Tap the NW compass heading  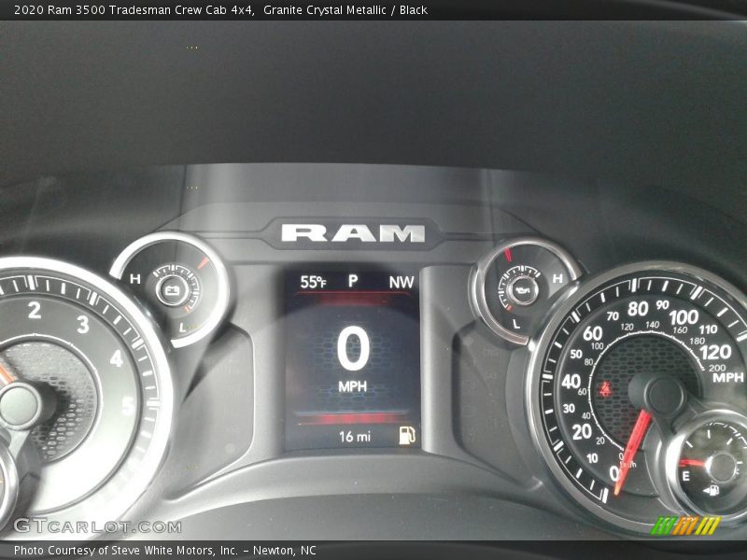[x=402, y=283]
